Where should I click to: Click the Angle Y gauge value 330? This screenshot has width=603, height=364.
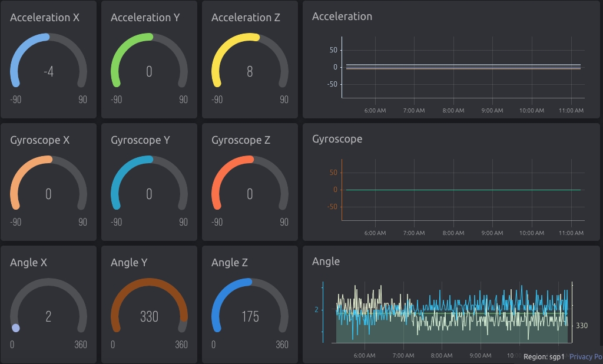point(149,317)
